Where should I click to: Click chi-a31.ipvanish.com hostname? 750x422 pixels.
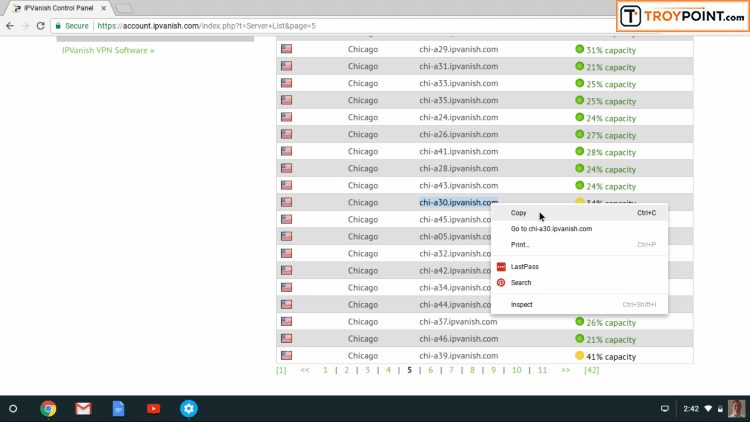(x=459, y=67)
